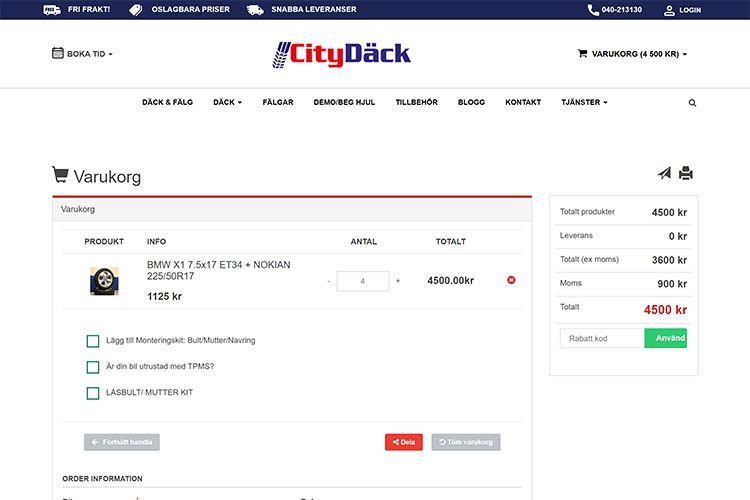Remove BMW X1 item with red X

click(x=512, y=280)
